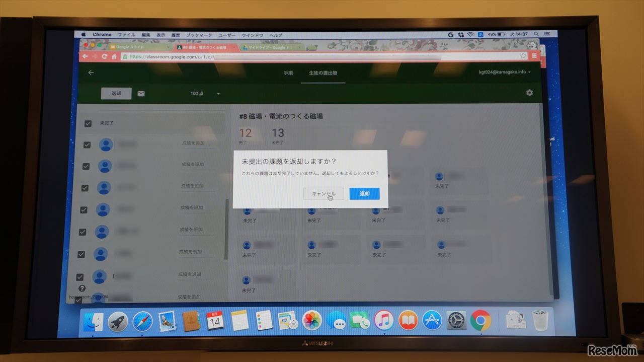Open the ファイル menu
644x362 pixels.
pyautogui.click(x=126, y=35)
